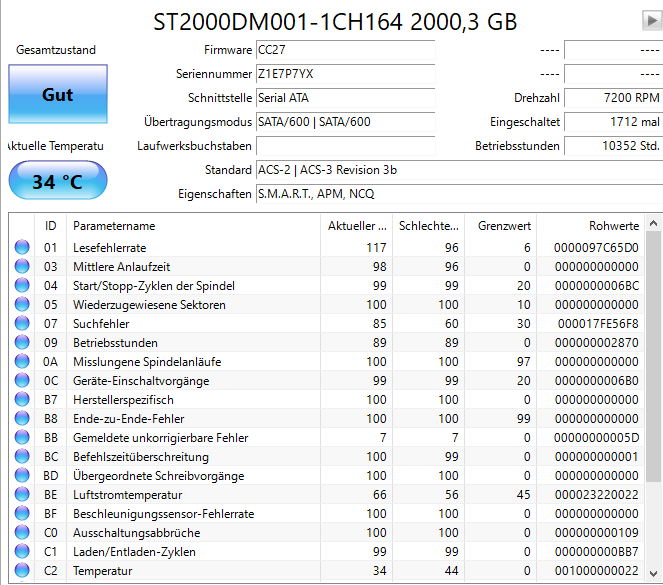Click the Firmware field showing CC27

[x=345, y=50]
